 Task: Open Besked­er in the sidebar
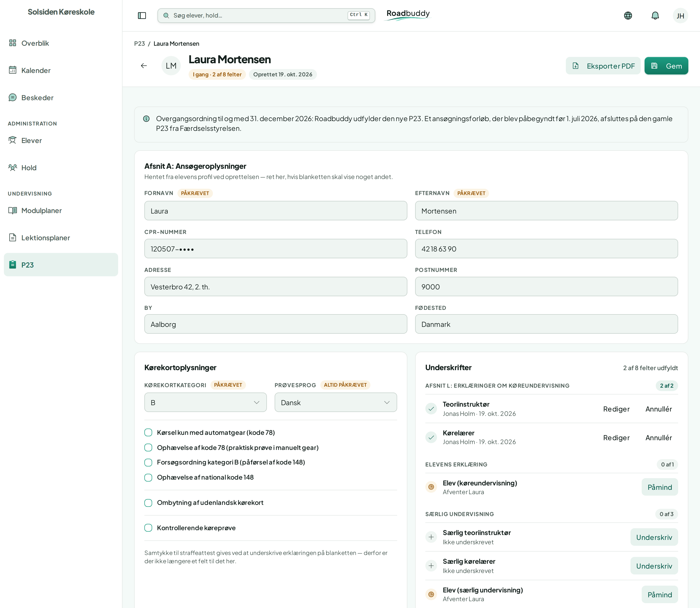pyautogui.click(x=61, y=98)
